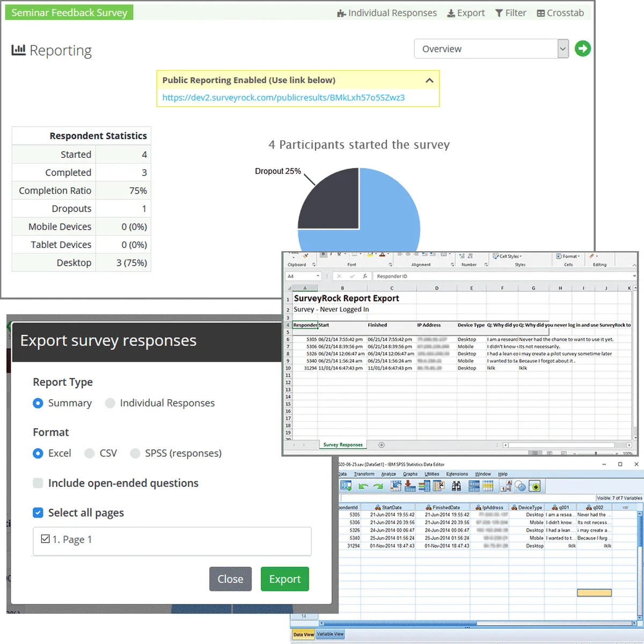Click the green arrow go button
The image size is (644, 644).
point(582,49)
